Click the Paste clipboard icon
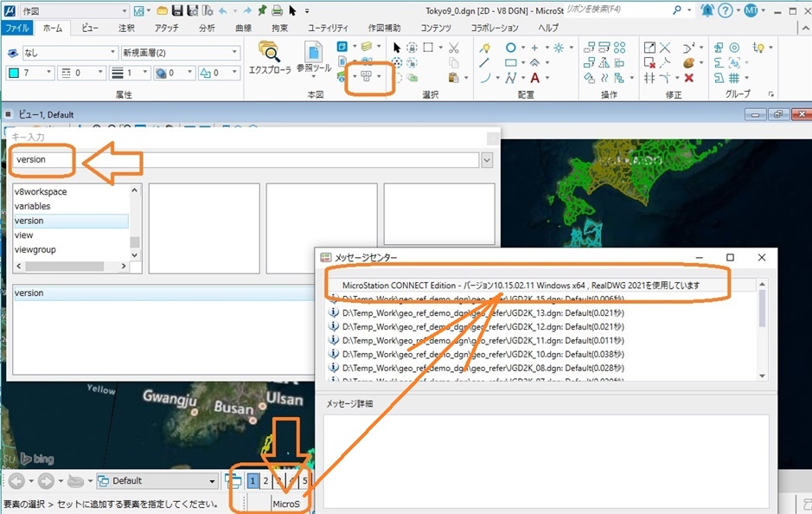Viewport: 812px width, 514px height. pos(454,78)
